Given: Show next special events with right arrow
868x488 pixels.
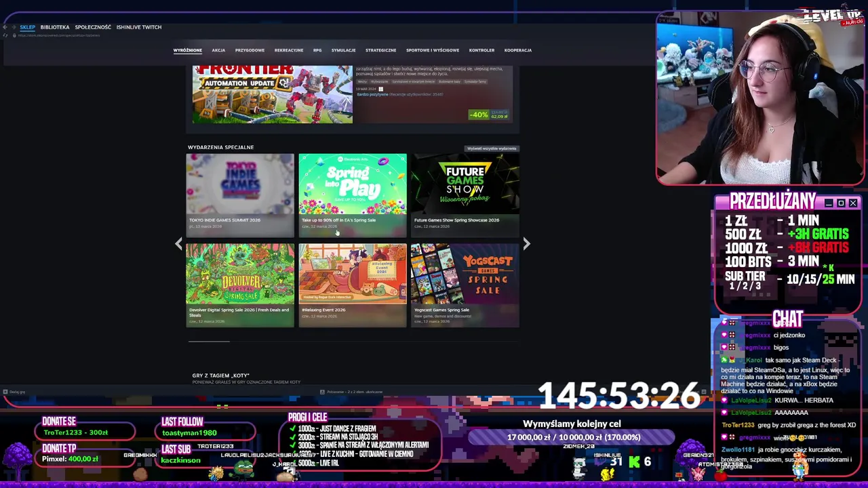Looking at the screenshot, I should [x=526, y=243].
